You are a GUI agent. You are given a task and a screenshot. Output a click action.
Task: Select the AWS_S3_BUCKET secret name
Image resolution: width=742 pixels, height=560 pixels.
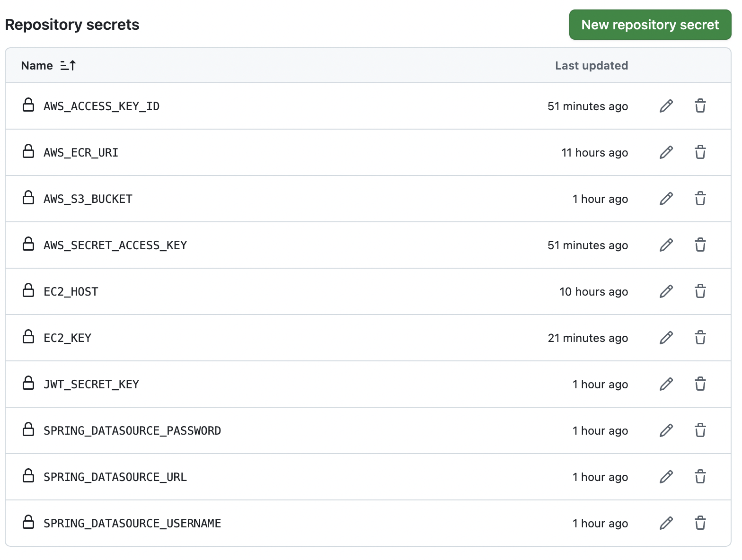[x=88, y=199]
